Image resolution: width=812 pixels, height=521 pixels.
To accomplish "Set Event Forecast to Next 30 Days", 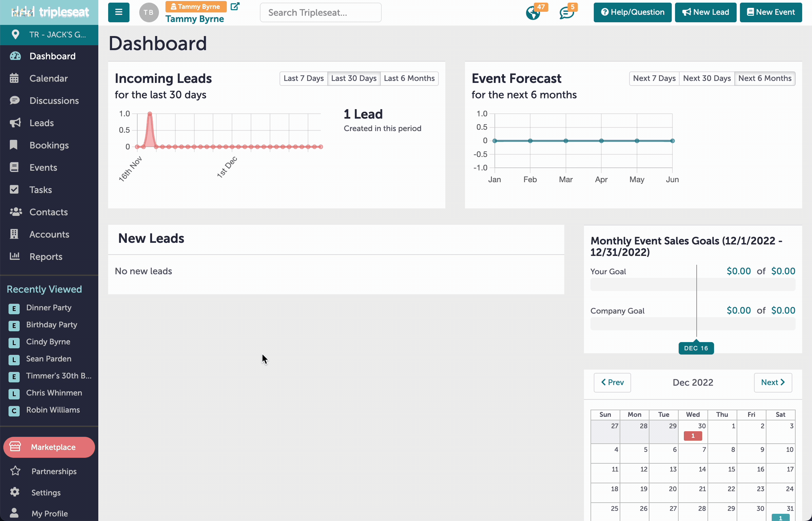I will 707,79.
